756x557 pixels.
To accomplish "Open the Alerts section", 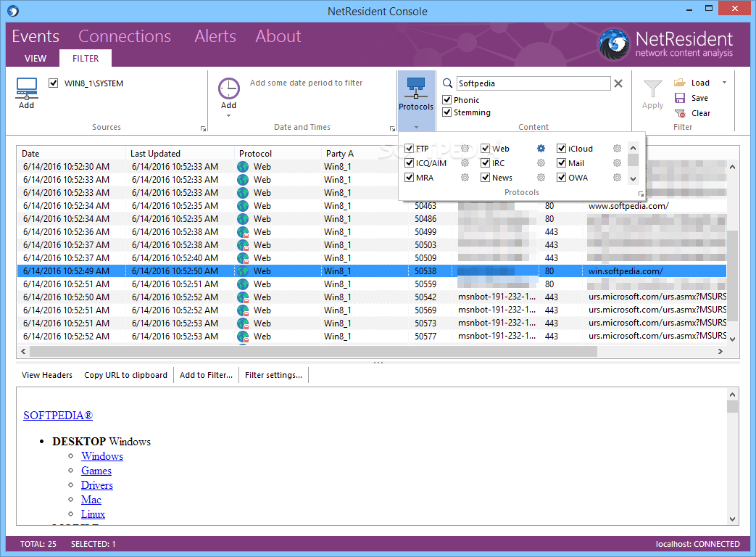I will [x=215, y=36].
